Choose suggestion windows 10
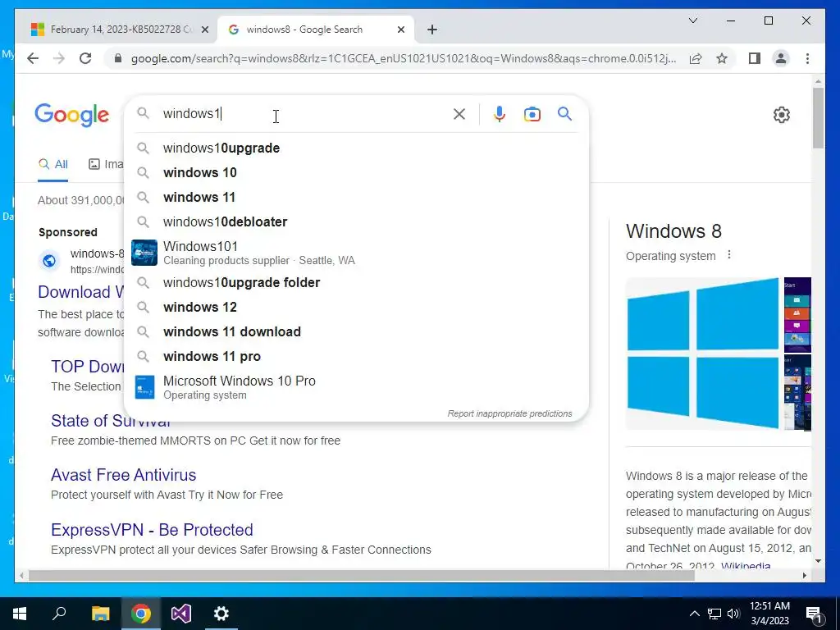The width and height of the screenshot is (840, 630). click(356, 172)
